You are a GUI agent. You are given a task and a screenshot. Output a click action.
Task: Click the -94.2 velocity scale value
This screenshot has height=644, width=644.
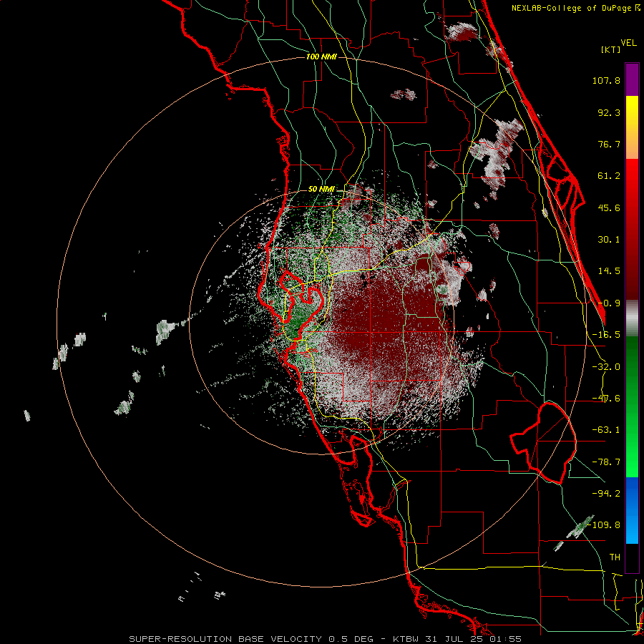pos(606,494)
